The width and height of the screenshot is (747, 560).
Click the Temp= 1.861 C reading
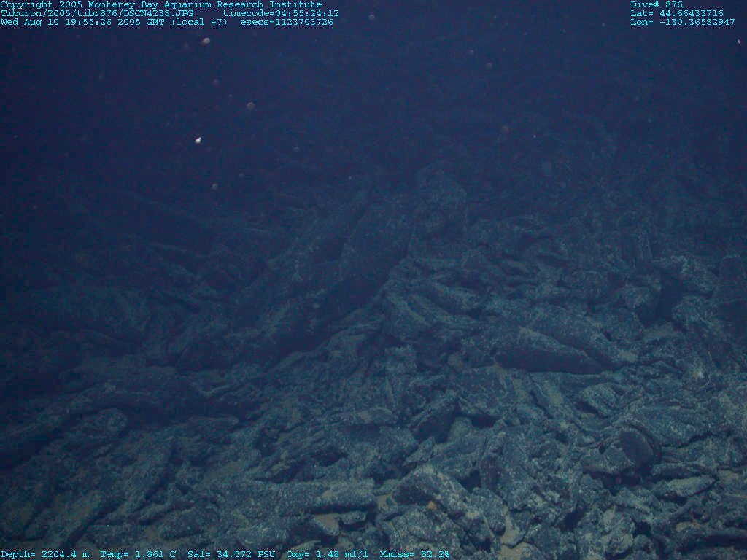138,554
